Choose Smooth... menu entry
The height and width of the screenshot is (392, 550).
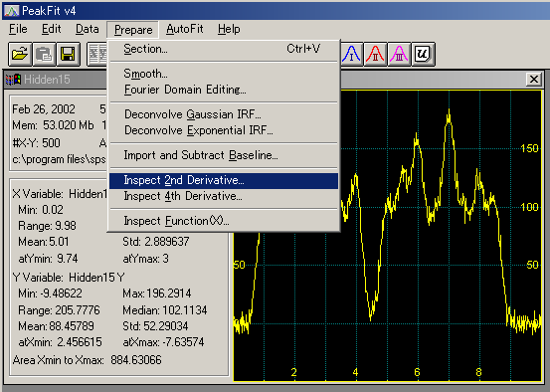point(224,74)
